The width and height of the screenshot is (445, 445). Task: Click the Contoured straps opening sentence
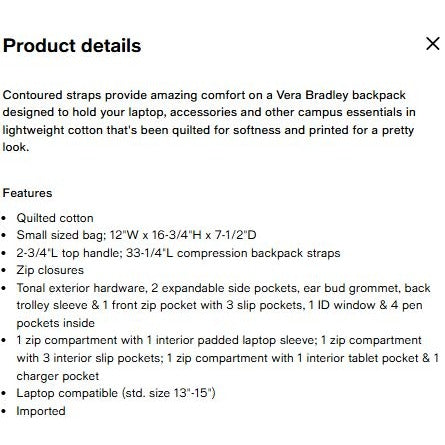coord(204,95)
